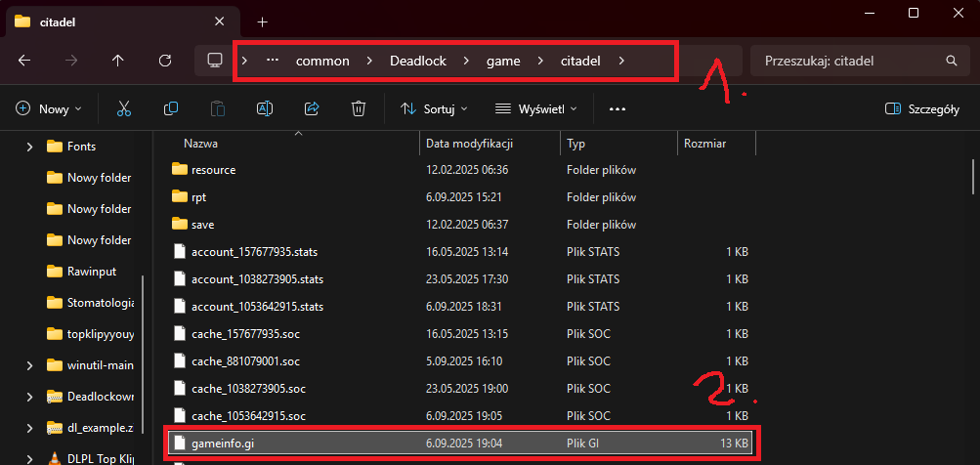Select topklipyyouy folder in sidebar
This screenshot has width=980, height=465.
(91, 334)
